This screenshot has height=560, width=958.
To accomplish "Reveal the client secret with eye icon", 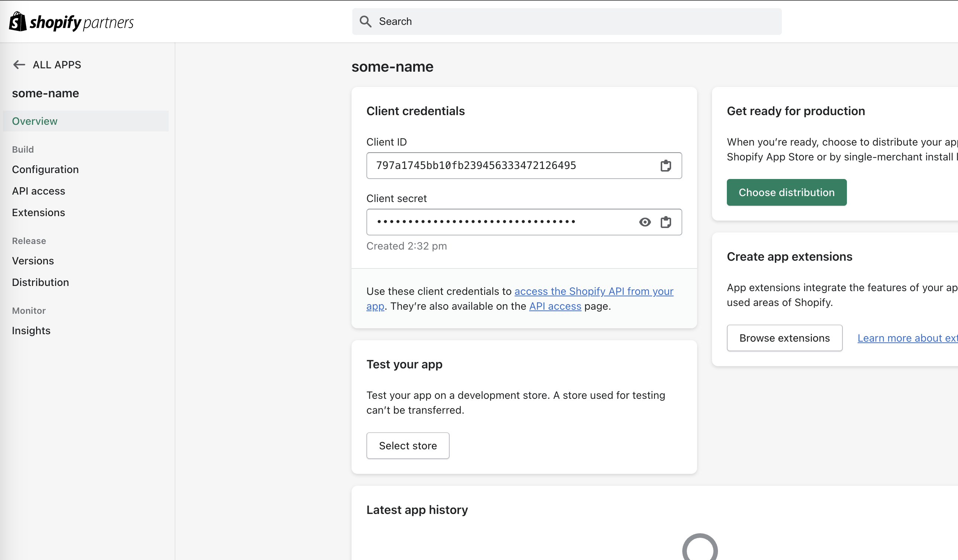I will click(645, 222).
